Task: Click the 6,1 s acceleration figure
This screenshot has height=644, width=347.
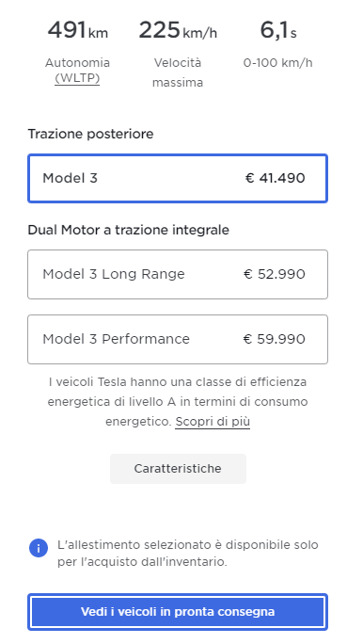Action: (x=278, y=31)
